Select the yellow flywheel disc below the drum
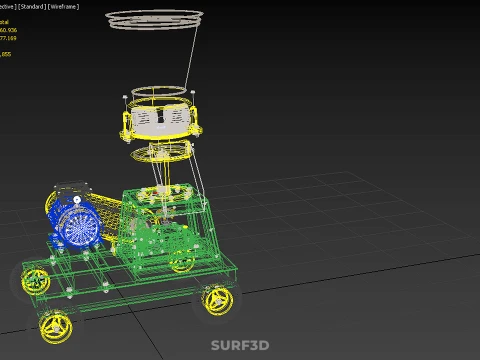This screenshot has width=480, height=360. coord(162,152)
